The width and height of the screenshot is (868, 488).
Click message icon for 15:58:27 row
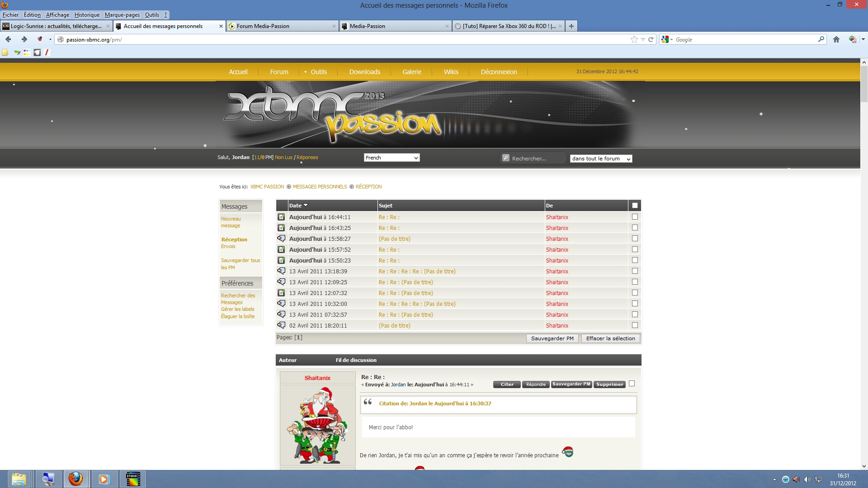281,239
